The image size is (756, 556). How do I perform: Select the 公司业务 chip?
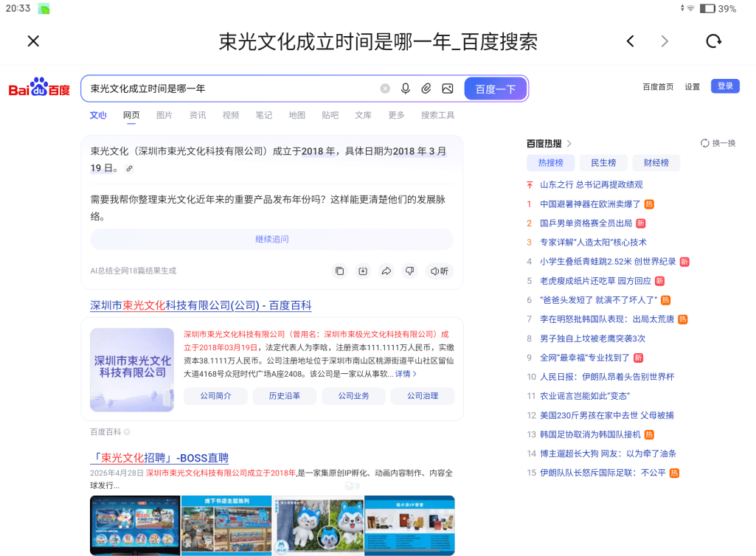[353, 396]
